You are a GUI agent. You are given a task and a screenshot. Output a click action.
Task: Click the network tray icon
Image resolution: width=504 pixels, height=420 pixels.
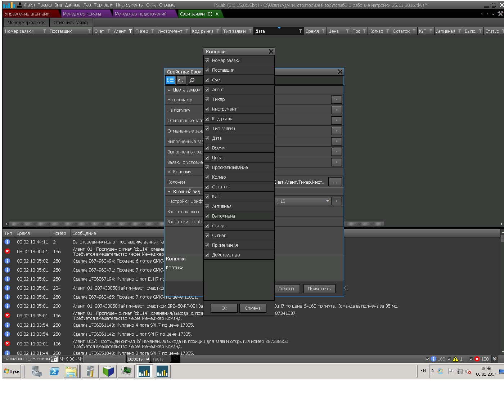[x=460, y=371]
